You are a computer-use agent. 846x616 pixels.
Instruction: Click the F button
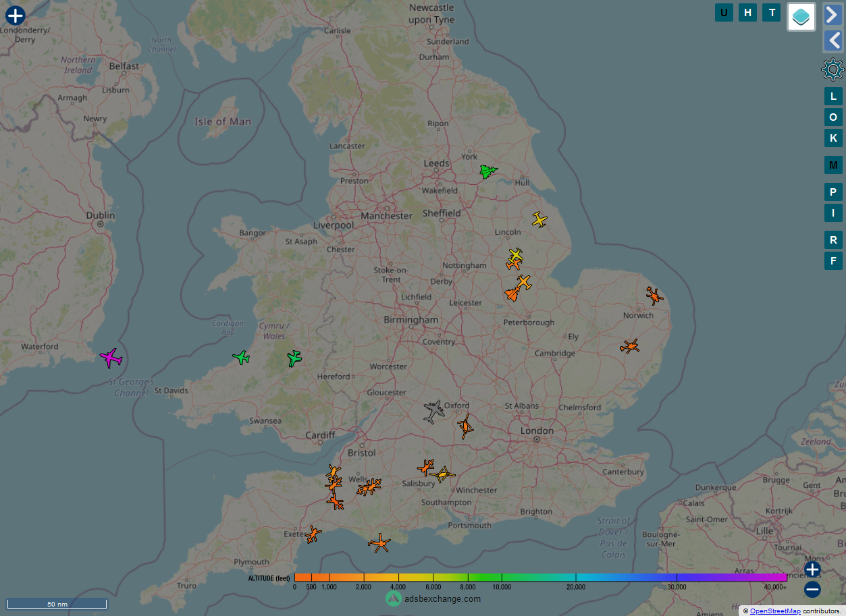pos(833,260)
